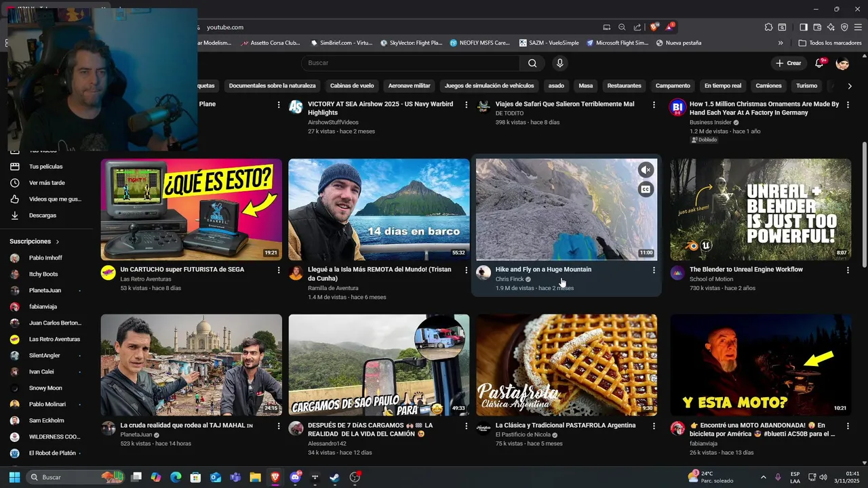Image resolution: width=868 pixels, height=488 pixels.
Task: Click the zoom magnifier icon in address bar
Action: click(x=622, y=27)
